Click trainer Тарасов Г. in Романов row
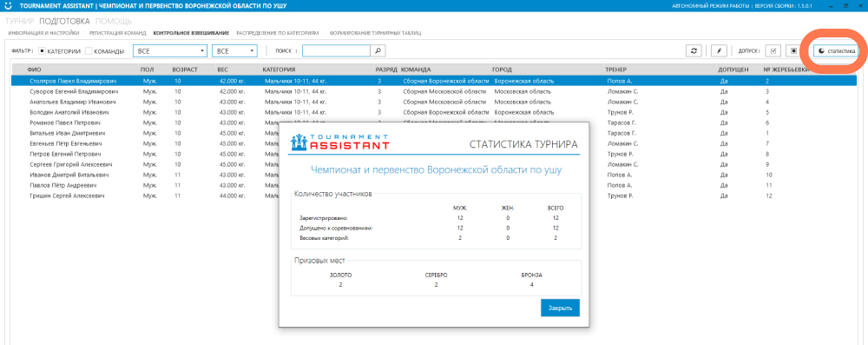The height and width of the screenshot is (345, 868). tap(622, 123)
